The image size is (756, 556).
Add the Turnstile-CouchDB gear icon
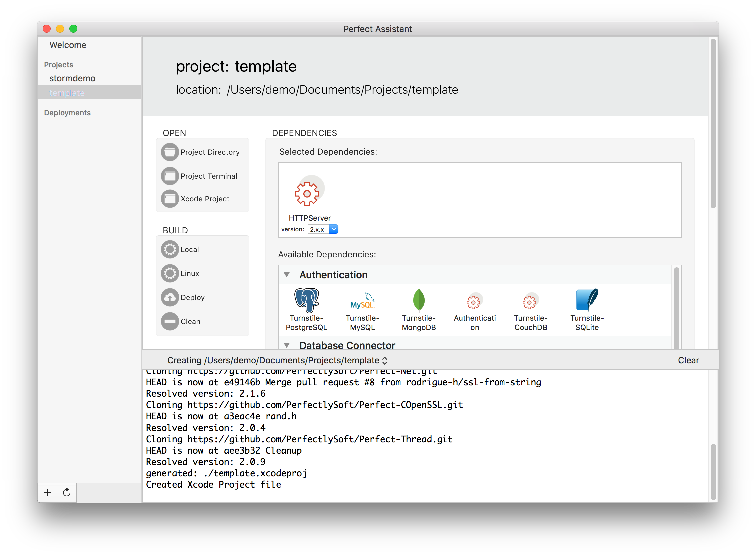point(530,301)
